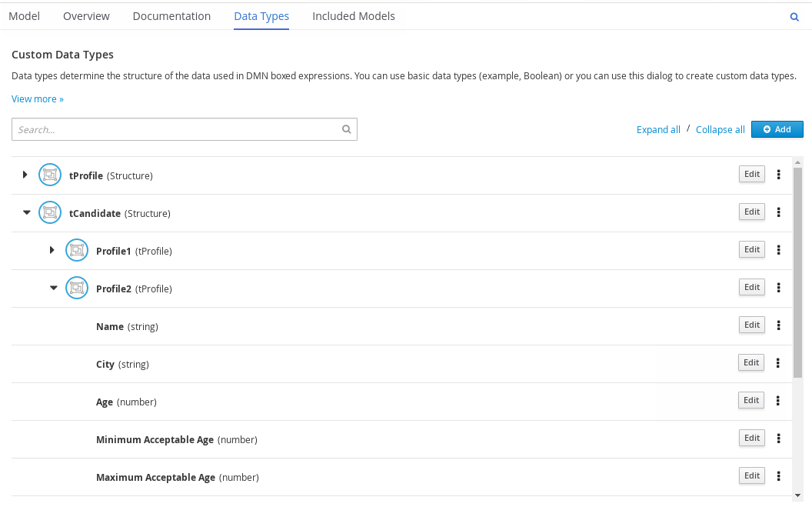Click the tCandidate structure icon
The width and height of the screenshot is (812, 507).
50,213
